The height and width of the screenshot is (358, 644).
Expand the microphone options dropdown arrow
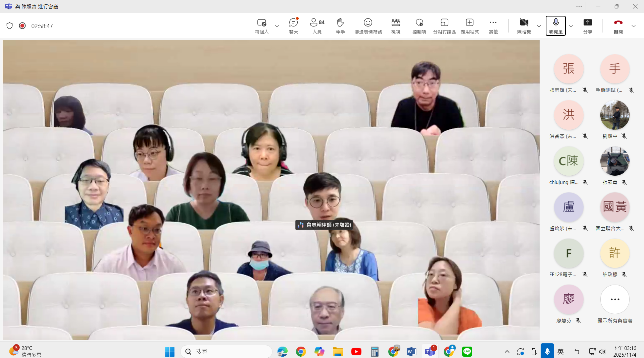[x=571, y=26]
